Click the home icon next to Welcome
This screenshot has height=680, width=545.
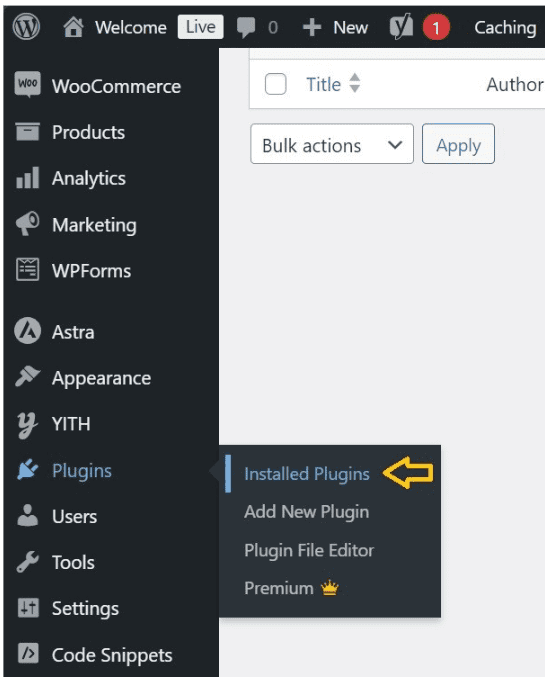(73, 27)
